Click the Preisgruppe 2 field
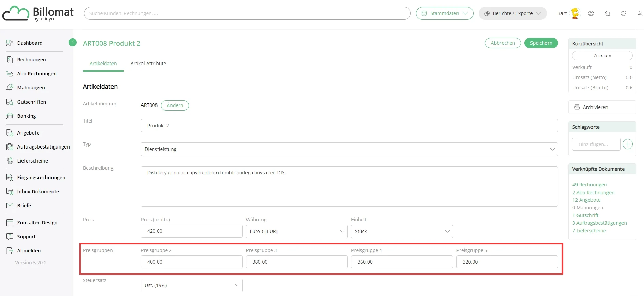The image size is (644, 296). pos(192,262)
